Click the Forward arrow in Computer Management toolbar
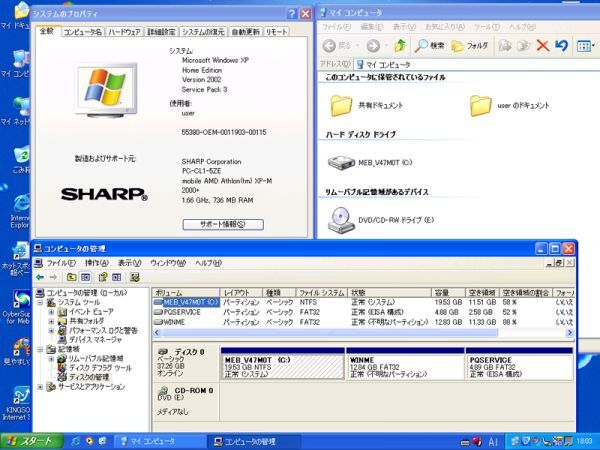 (53, 277)
